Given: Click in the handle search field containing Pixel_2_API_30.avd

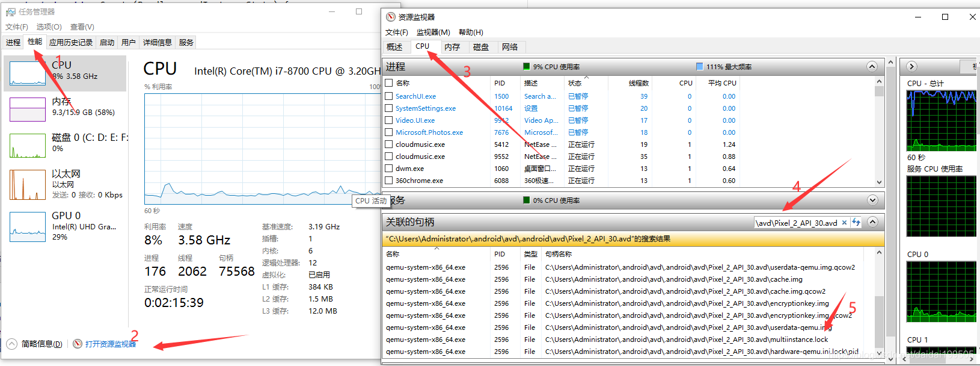Looking at the screenshot, I should (x=797, y=223).
